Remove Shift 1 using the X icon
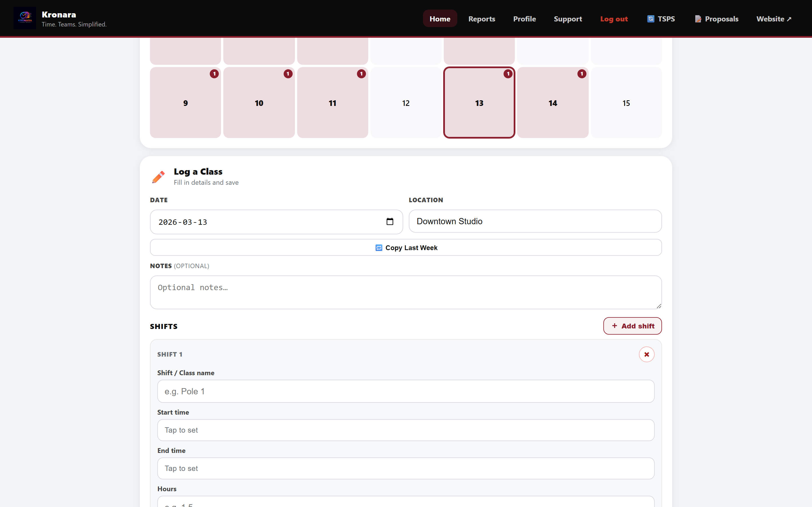 [646, 354]
